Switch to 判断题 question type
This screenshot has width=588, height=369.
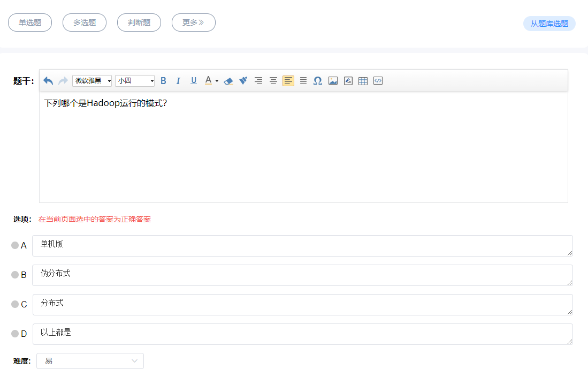tap(139, 22)
